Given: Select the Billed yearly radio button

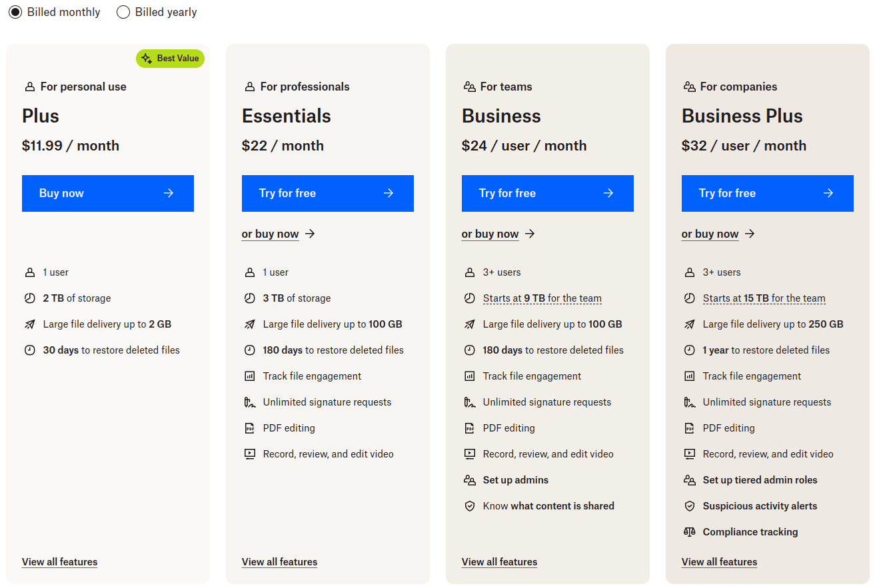Looking at the screenshot, I should pos(123,12).
